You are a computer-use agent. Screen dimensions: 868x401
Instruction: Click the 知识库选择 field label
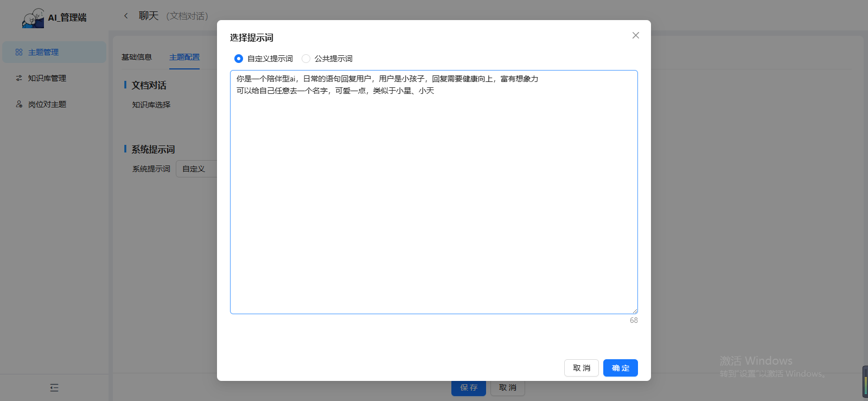coord(151,105)
